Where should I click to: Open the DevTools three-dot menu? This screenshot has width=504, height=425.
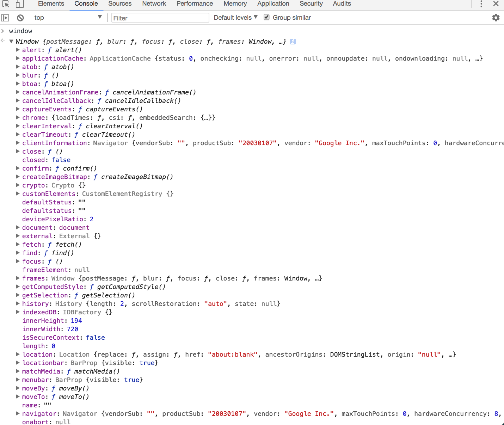(481, 4)
